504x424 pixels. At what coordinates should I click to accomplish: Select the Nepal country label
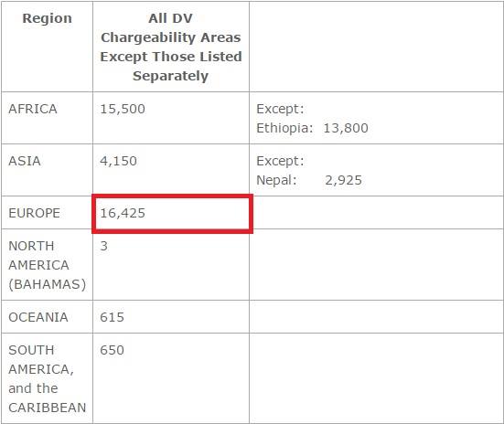tap(276, 180)
